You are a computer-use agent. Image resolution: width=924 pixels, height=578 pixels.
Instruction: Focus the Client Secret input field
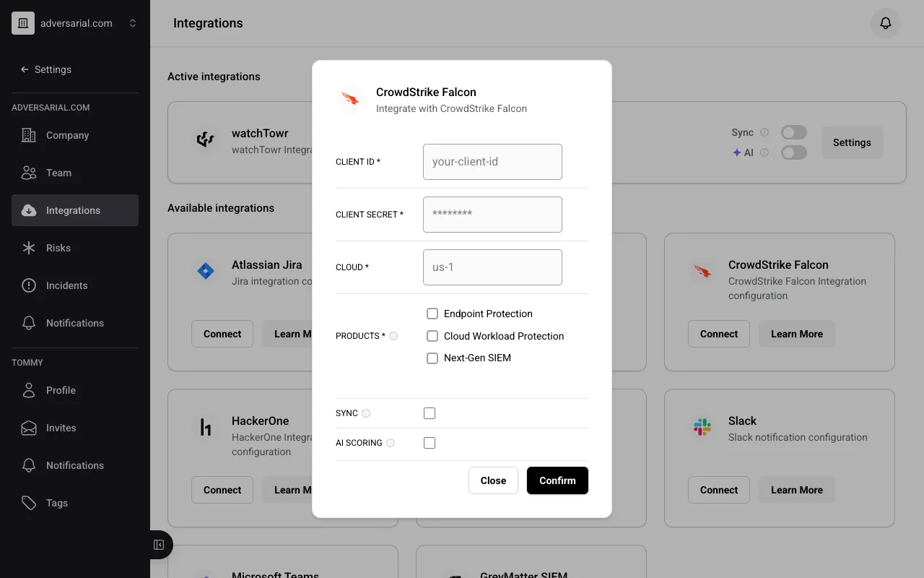[x=492, y=215]
